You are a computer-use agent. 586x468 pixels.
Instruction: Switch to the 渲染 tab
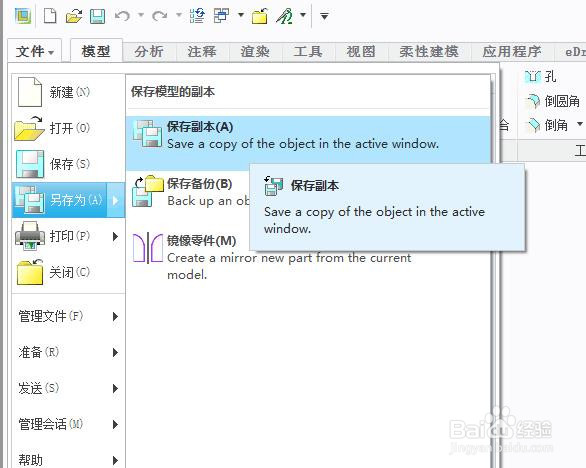click(255, 51)
